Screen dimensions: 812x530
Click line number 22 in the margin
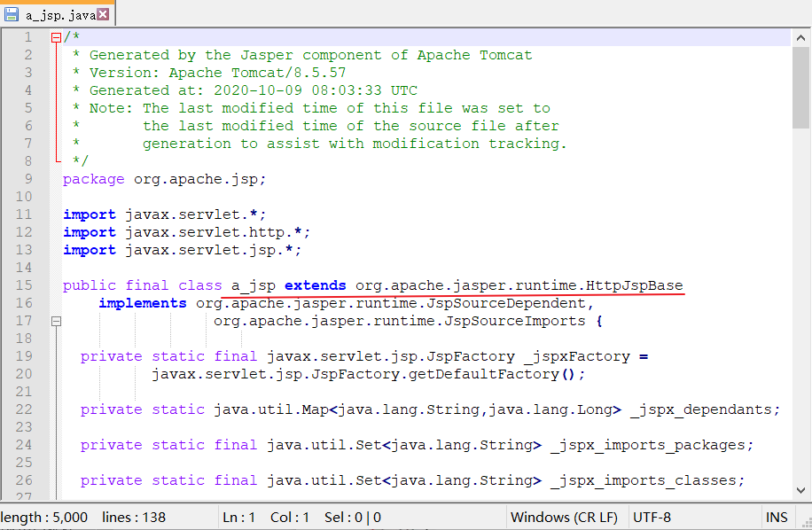pyautogui.click(x=24, y=409)
